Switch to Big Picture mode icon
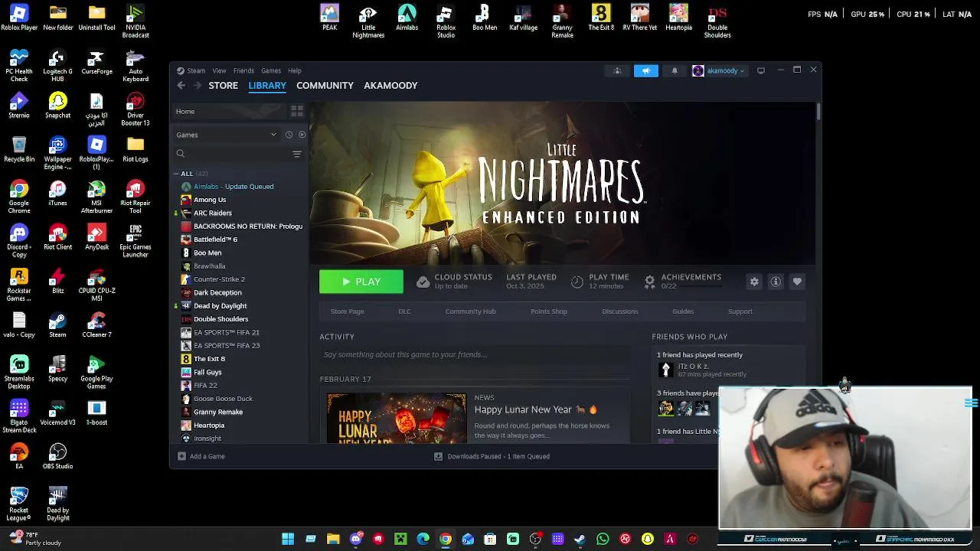The width and height of the screenshot is (980, 551). pyautogui.click(x=761, y=70)
